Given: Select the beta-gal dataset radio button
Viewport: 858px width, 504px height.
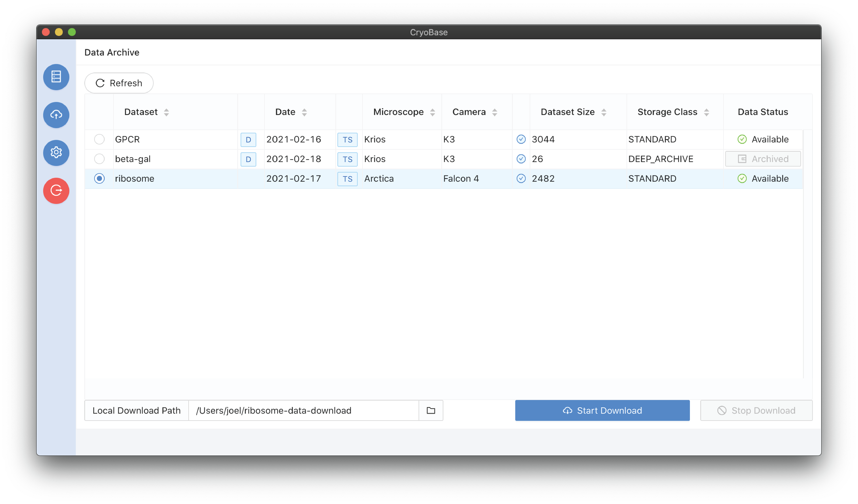Looking at the screenshot, I should 99,159.
